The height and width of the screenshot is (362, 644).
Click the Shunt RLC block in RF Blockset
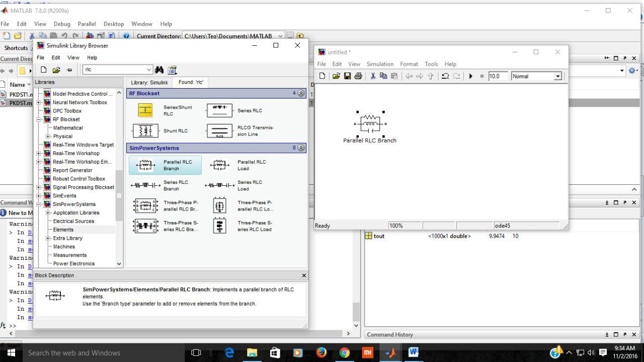(145, 130)
